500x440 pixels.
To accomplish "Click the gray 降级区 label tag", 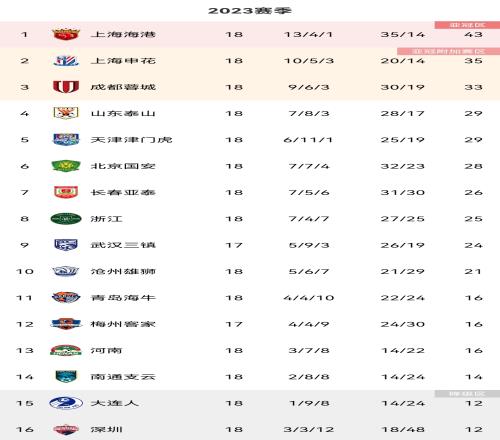I will click(467, 394).
